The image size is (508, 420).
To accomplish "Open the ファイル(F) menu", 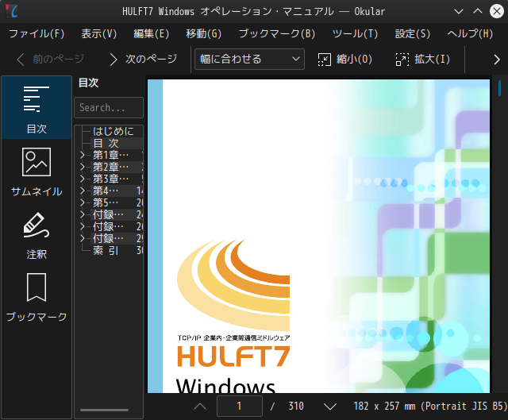I will 37,33.
